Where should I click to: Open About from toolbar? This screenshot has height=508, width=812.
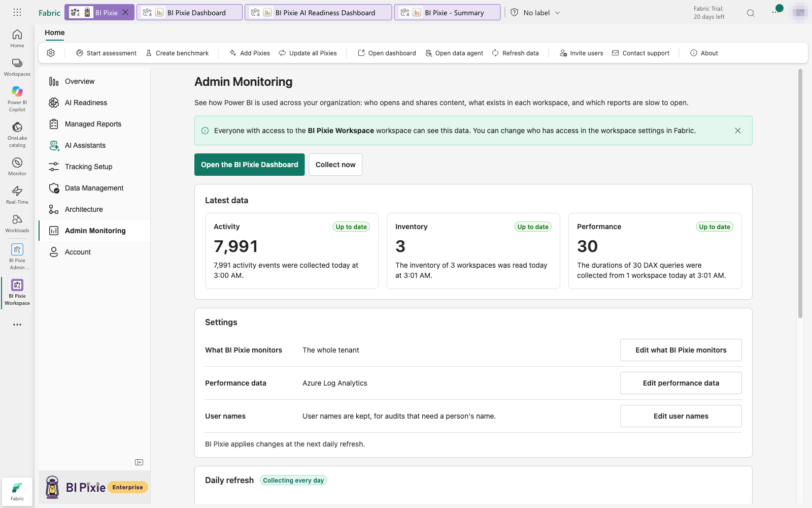coord(704,53)
